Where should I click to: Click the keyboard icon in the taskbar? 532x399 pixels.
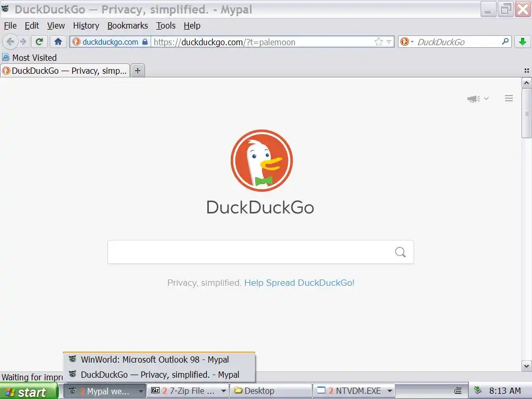click(x=458, y=391)
